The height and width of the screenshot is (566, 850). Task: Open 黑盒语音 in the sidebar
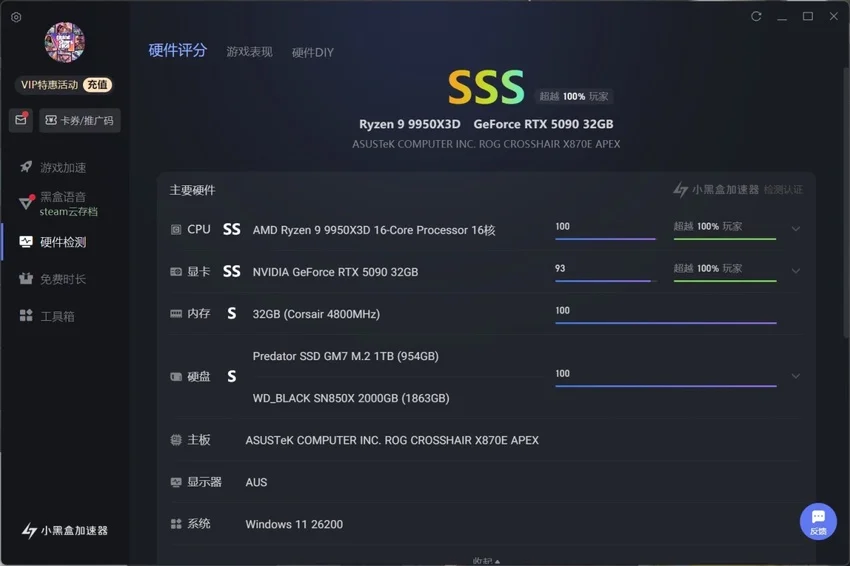tap(63, 197)
